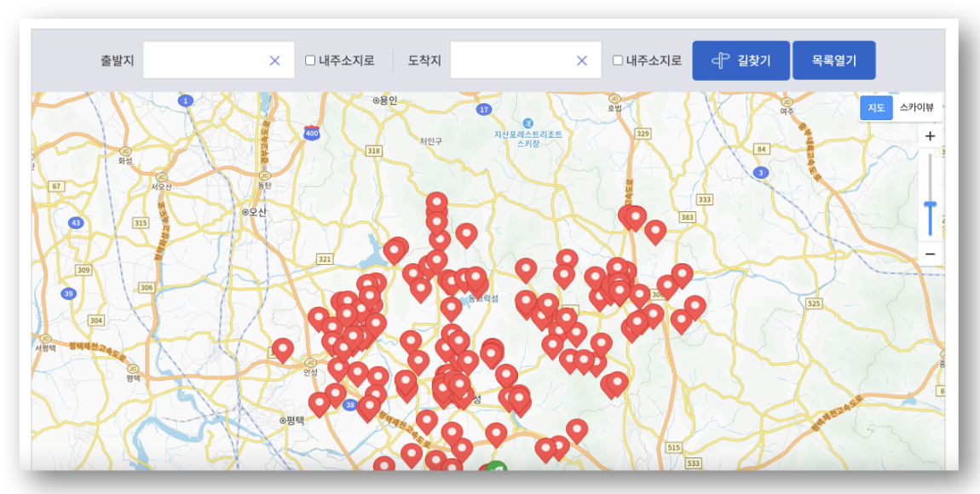Click the road 306 marker near 서평택
The height and width of the screenshot is (494, 980).
point(147,287)
